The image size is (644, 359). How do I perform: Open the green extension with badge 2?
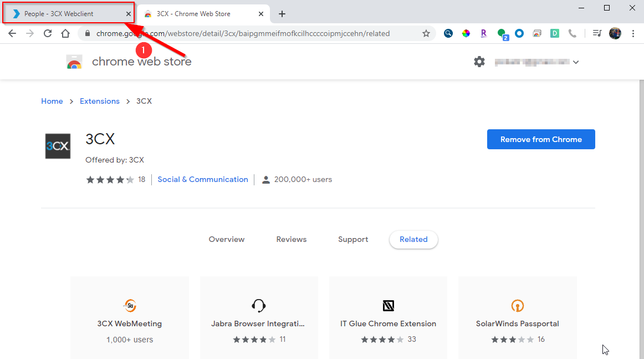coord(502,34)
